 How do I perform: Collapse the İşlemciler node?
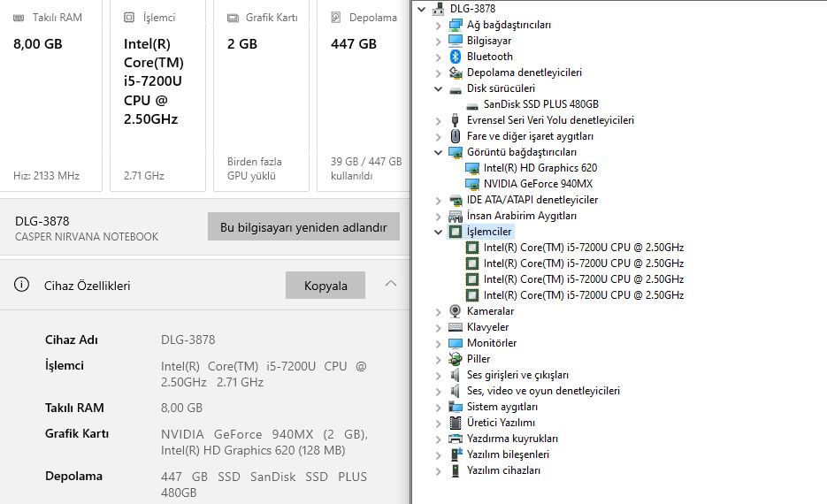439,232
